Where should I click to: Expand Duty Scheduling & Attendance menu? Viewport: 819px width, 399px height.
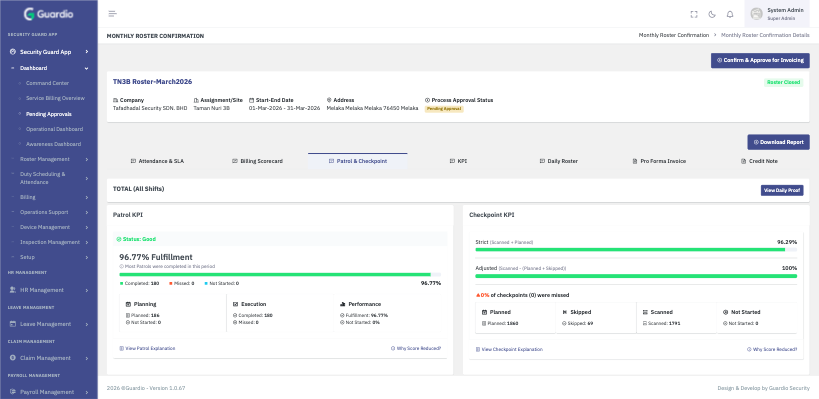[x=87, y=178]
